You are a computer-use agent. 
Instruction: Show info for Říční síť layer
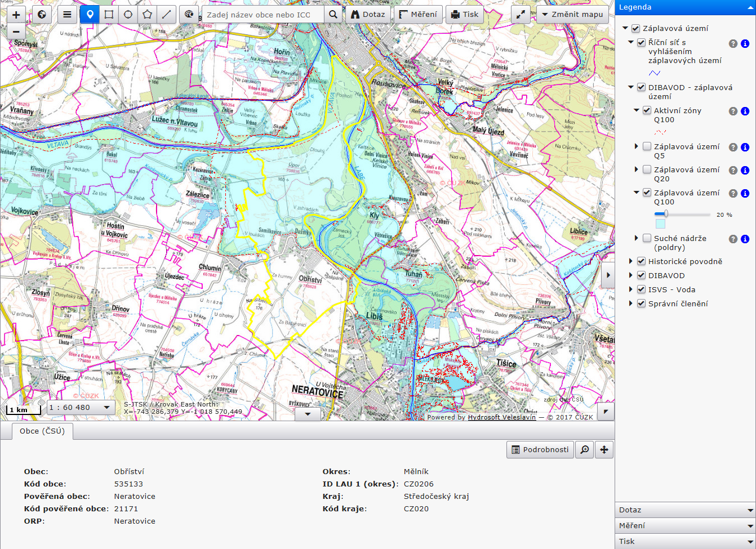coord(745,43)
